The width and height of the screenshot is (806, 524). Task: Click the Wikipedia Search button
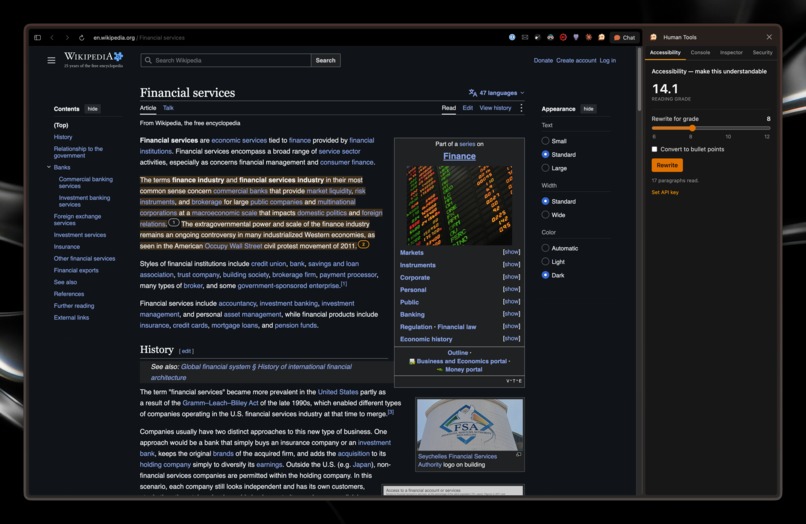pos(325,60)
